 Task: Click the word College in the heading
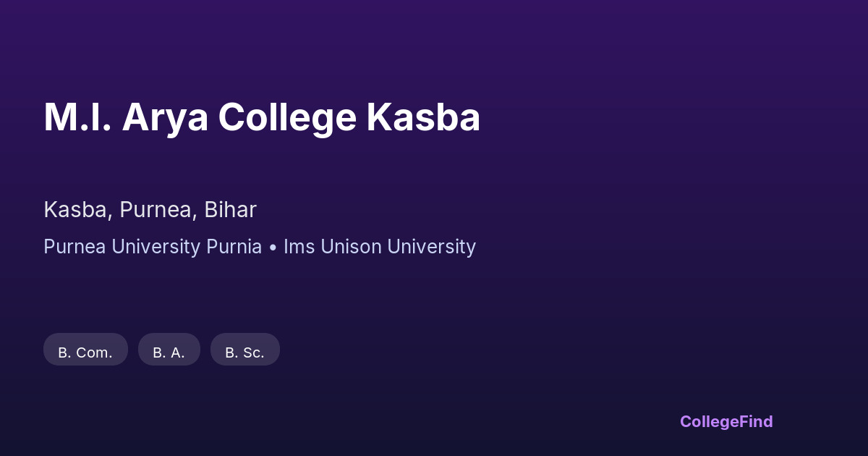point(287,117)
